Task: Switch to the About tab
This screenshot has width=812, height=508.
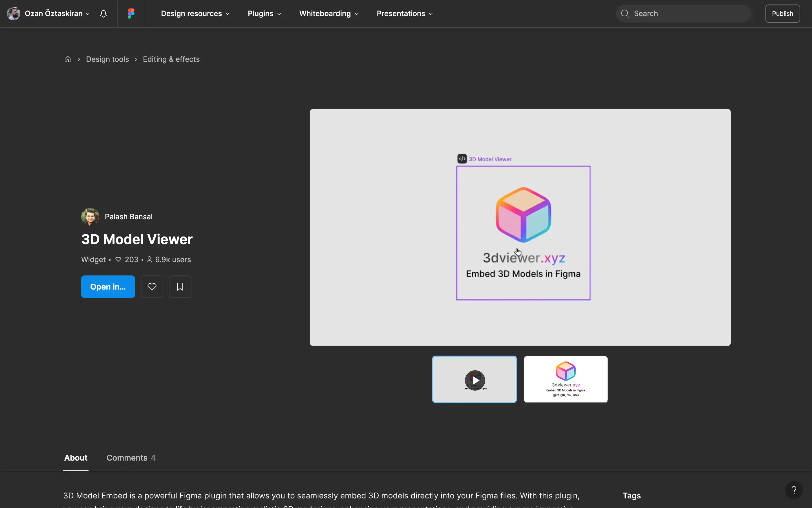Action: coord(76,457)
